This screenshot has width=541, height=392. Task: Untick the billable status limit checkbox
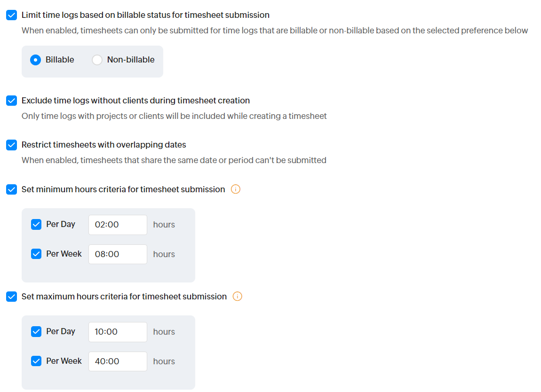click(12, 15)
